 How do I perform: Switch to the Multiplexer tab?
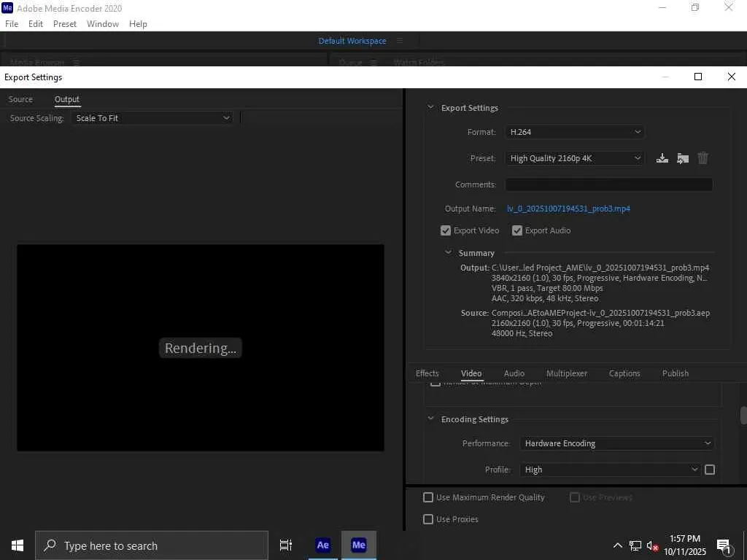pos(567,373)
